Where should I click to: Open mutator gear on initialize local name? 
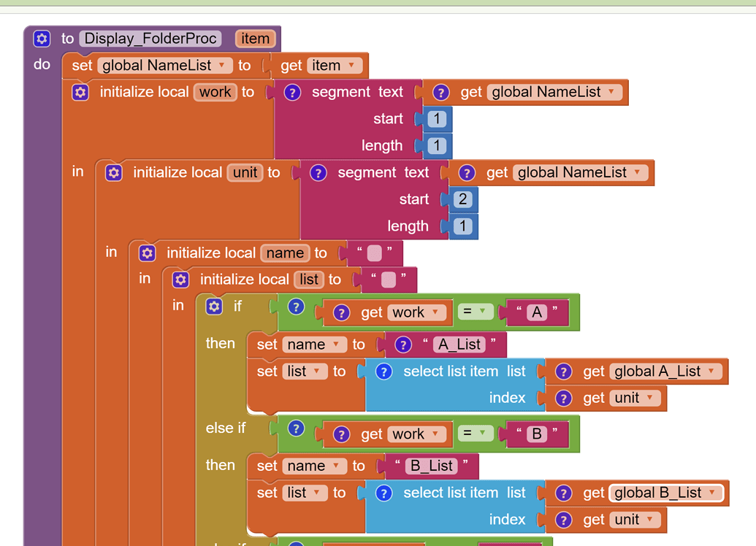[x=147, y=253]
